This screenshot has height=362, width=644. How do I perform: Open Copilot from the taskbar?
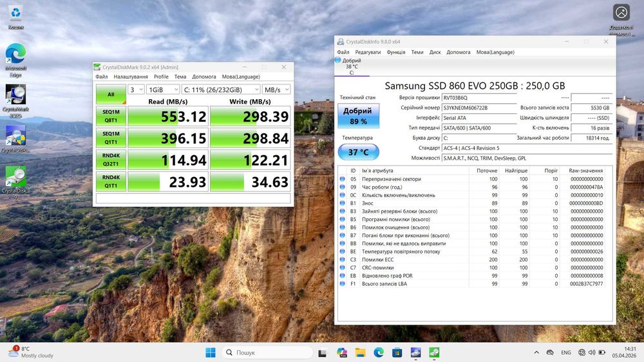click(x=342, y=352)
